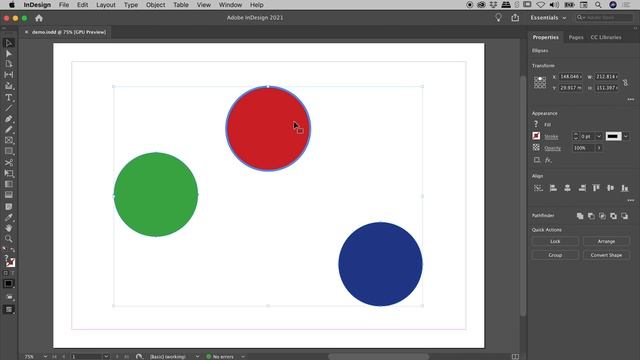Image resolution: width=640 pixels, height=360 pixels.
Task: Open the preflight profile dropdown
Action: tap(197, 356)
